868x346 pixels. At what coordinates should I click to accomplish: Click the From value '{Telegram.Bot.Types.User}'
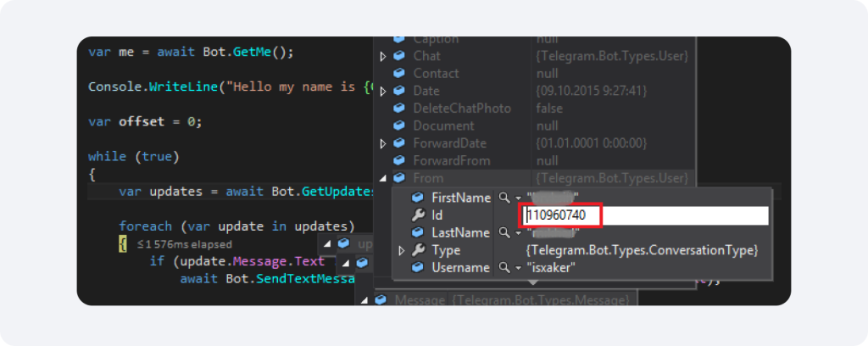tap(612, 178)
